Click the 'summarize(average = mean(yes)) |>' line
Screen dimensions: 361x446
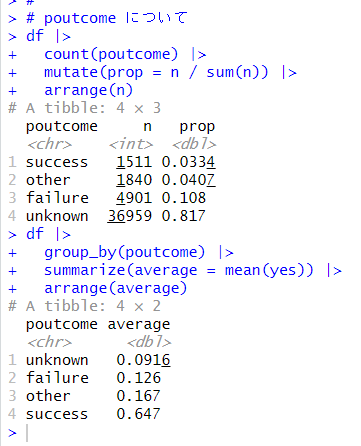pyautogui.click(x=193, y=270)
